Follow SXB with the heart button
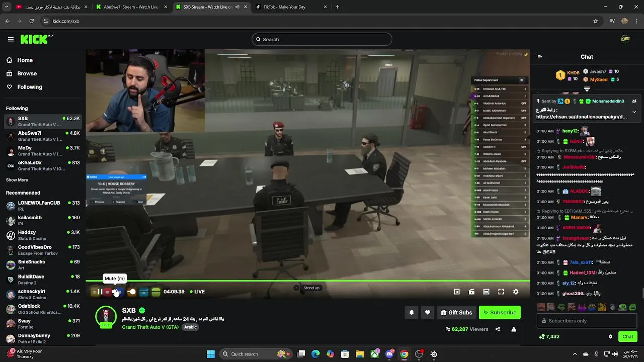The width and height of the screenshot is (644, 362). coord(428,312)
